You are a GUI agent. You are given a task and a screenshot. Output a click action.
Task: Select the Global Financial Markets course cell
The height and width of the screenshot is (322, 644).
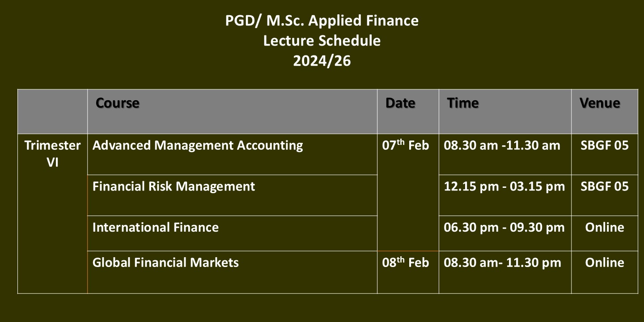[165, 263]
